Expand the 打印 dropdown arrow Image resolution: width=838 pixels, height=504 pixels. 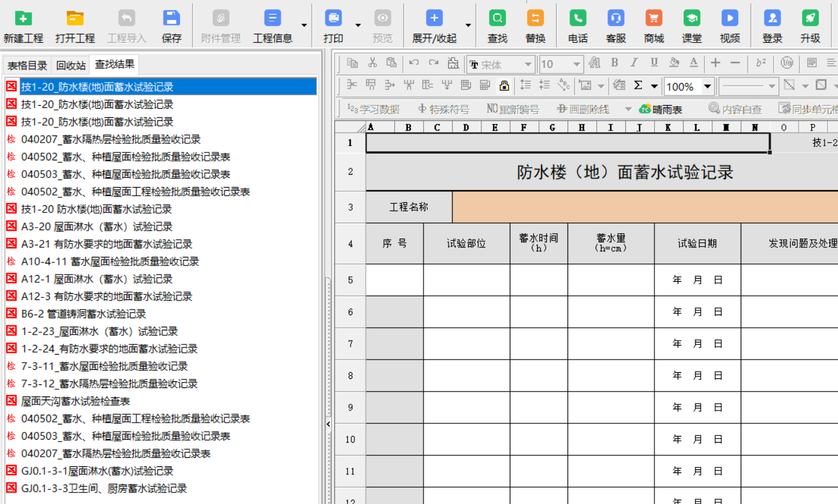pyautogui.click(x=358, y=26)
